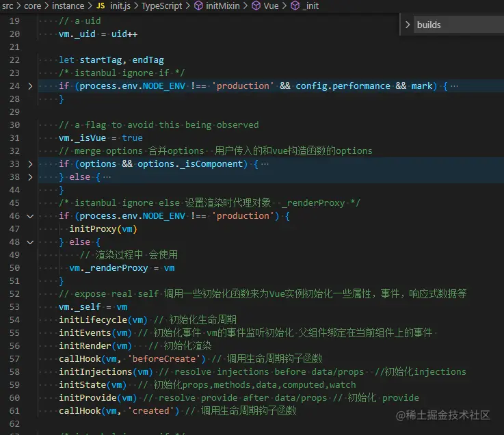Viewport: 504px width, 435px height.
Task: Expand the folded block at line 24
Action: pyautogui.click(x=30, y=86)
